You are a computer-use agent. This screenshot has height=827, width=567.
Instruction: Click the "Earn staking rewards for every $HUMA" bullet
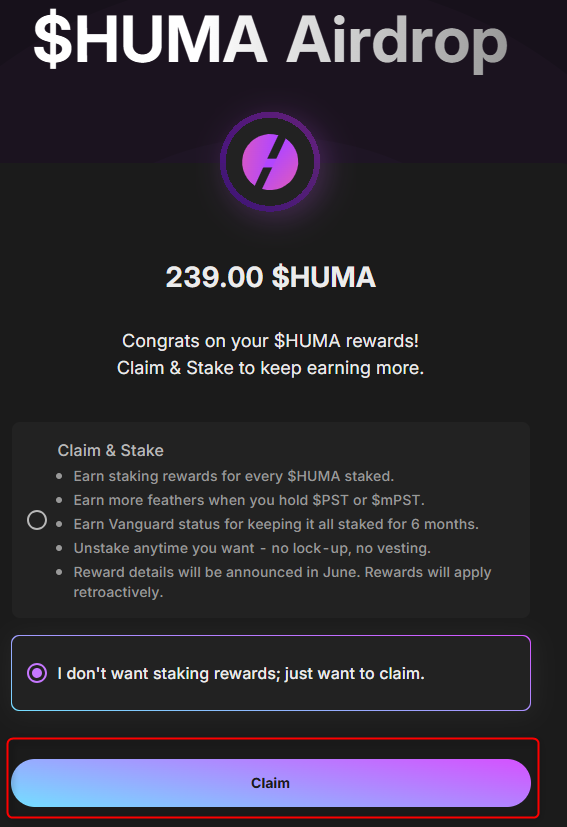[x=234, y=476]
